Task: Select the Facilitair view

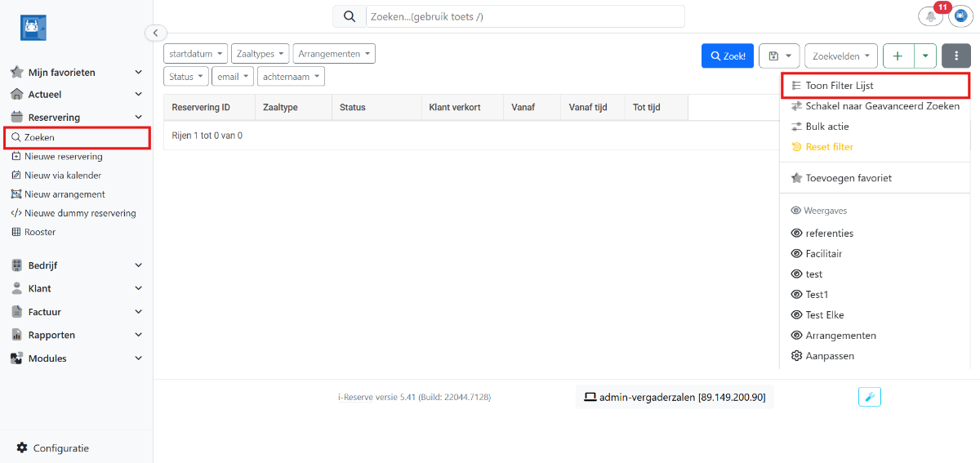Action: [x=823, y=254]
